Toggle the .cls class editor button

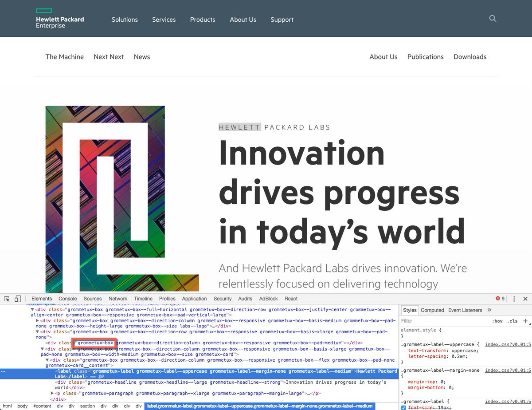click(512, 321)
